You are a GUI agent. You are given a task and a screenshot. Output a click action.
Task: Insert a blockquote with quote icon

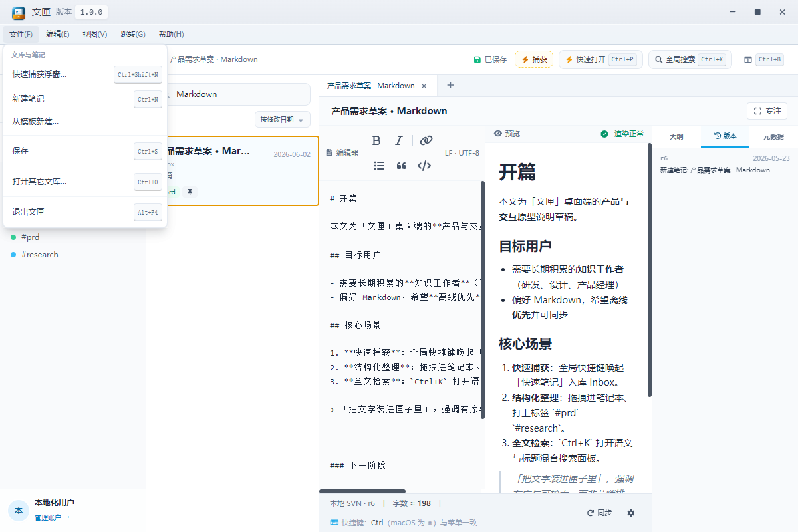(402, 166)
